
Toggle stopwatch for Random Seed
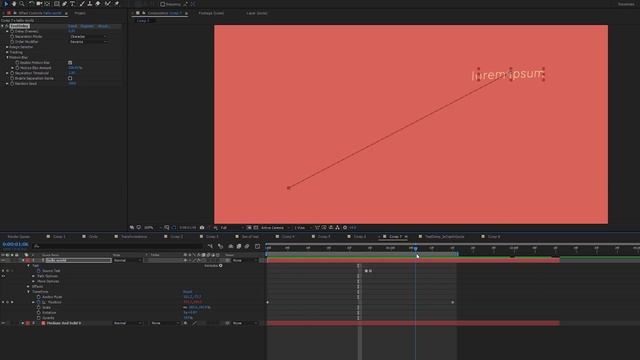[x=12, y=84]
